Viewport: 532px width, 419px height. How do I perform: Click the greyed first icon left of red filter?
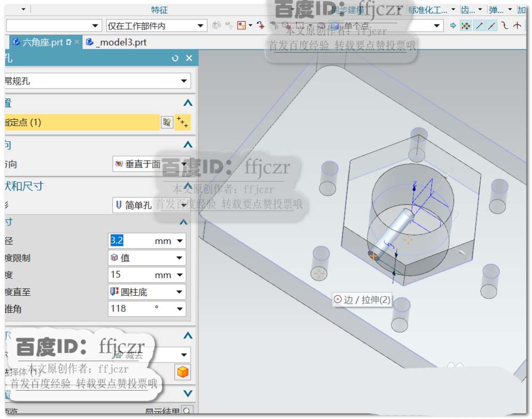click(x=216, y=25)
